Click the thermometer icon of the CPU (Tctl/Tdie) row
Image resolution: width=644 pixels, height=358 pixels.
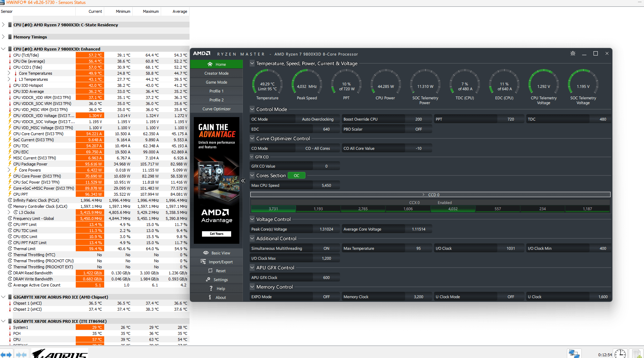[x=10, y=55]
